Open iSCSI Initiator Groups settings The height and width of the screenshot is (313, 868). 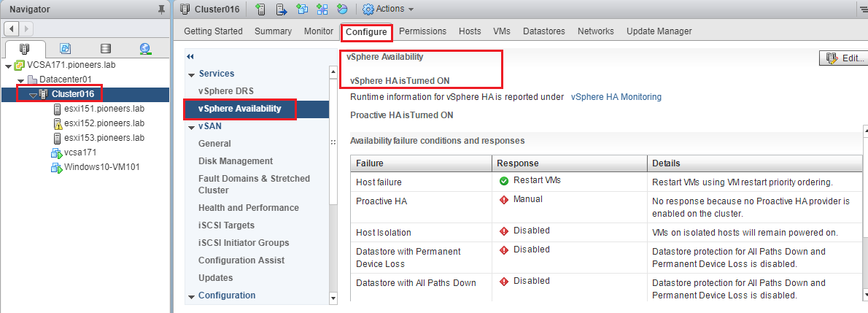tap(244, 243)
